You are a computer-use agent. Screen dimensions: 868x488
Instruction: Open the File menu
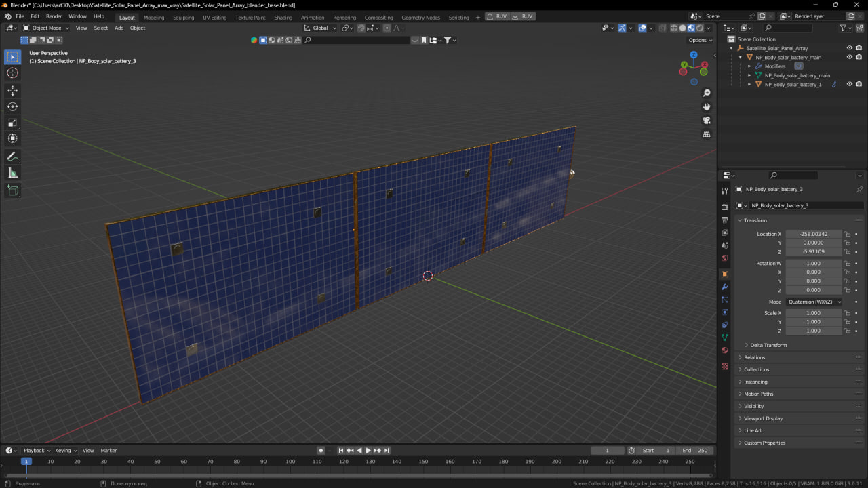tap(20, 16)
